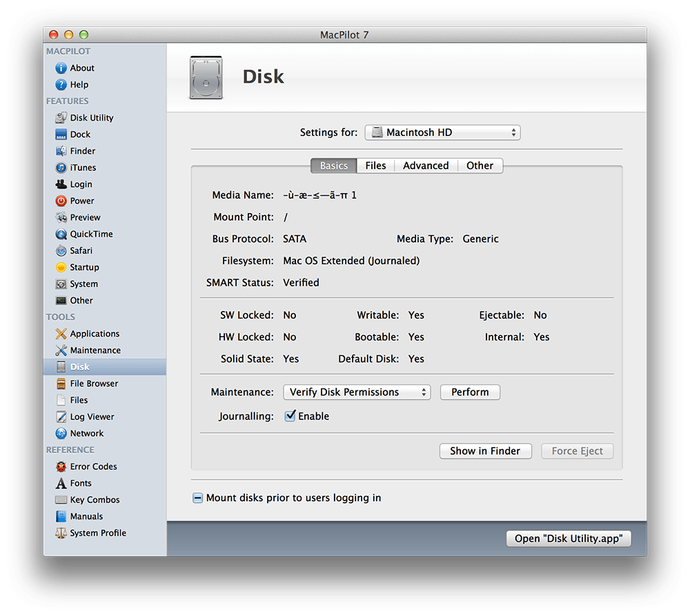
Task: Click the Solid State Yes value
Action: [x=291, y=359]
